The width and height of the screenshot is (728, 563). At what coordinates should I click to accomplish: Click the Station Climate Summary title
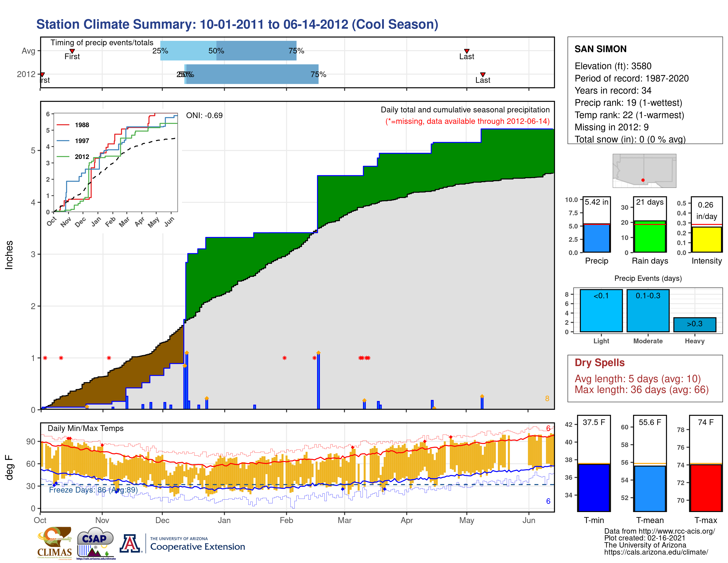[x=237, y=24]
